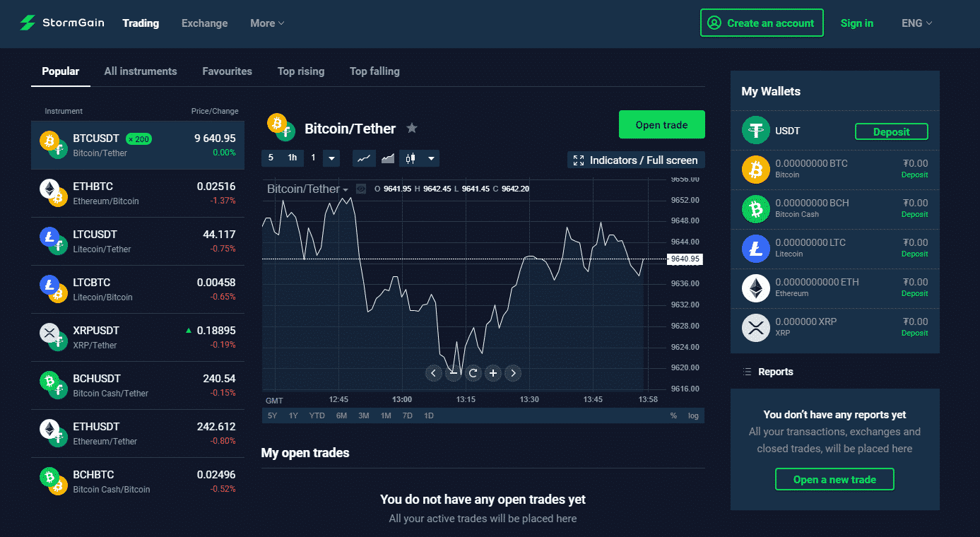This screenshot has width=980, height=537.
Task: Click the XRP wallet icon
Action: [x=755, y=328]
